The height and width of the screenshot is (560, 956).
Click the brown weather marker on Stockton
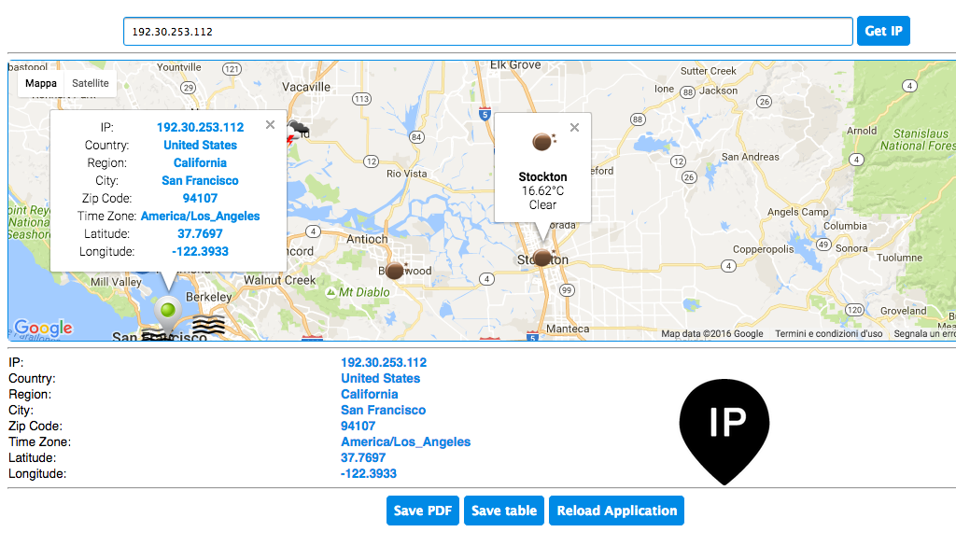544,257
